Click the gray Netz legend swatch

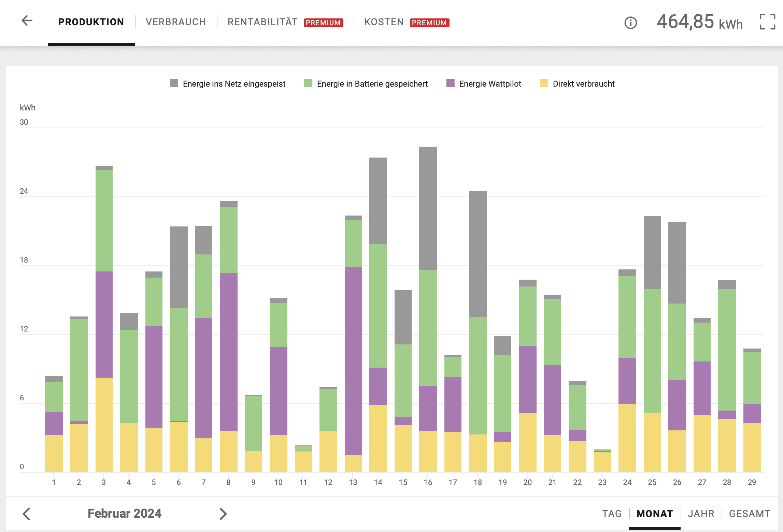[x=174, y=83]
